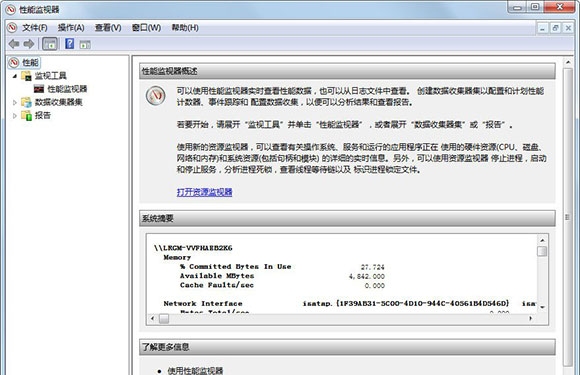Viewport: 580px width, 375px height.
Task: Click the 性能监视器概述 section header
Action: coord(347,71)
